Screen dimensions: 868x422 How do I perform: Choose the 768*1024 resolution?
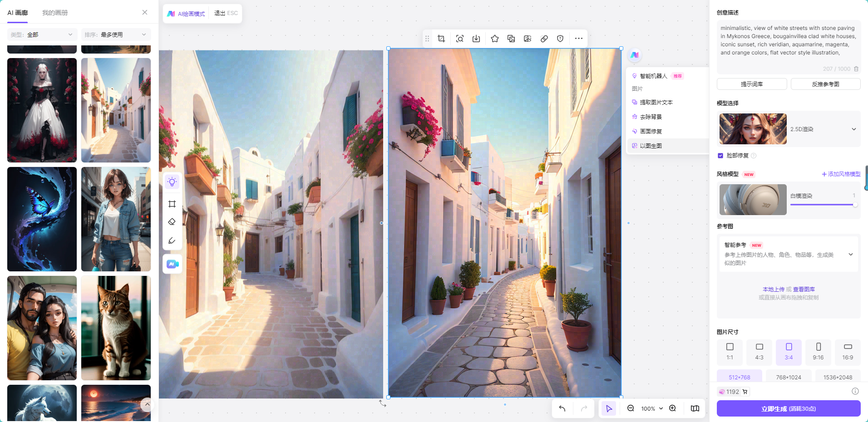789,376
